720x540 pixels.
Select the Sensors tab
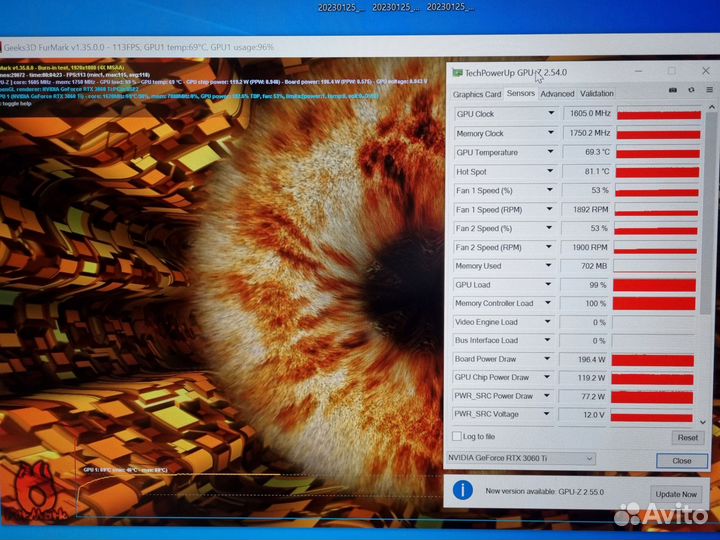[521, 93]
